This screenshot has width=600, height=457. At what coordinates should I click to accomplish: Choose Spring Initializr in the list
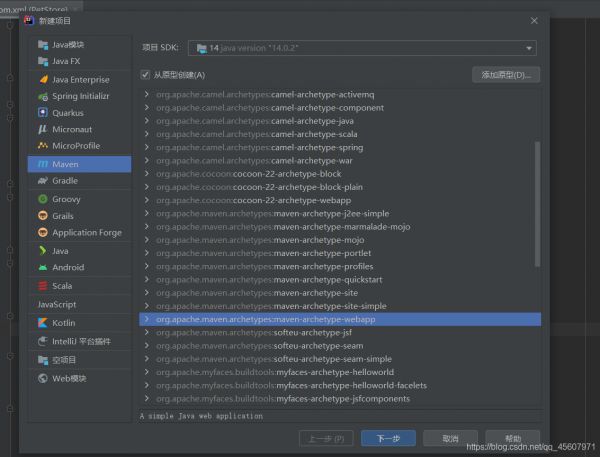tap(81, 96)
